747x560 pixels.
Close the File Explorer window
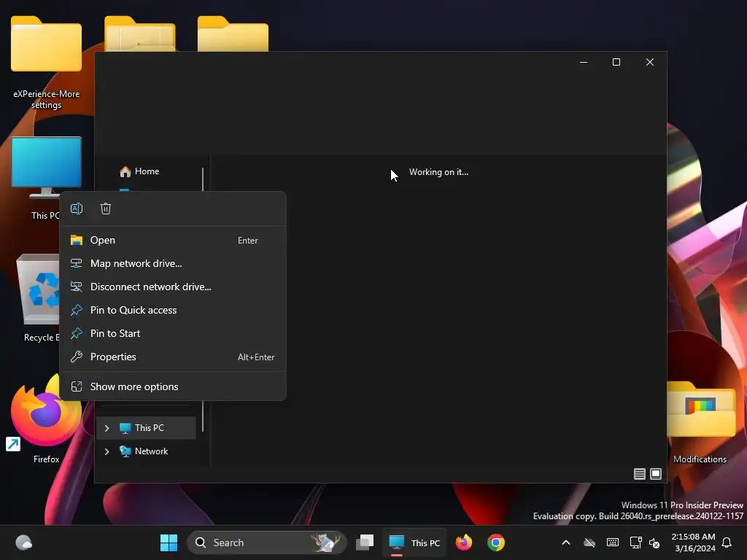pyautogui.click(x=650, y=63)
